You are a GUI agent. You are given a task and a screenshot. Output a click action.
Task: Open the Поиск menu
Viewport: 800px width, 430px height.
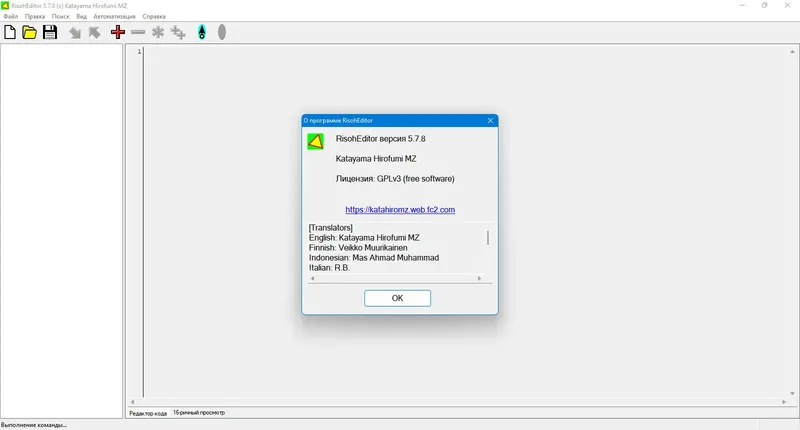coord(60,16)
